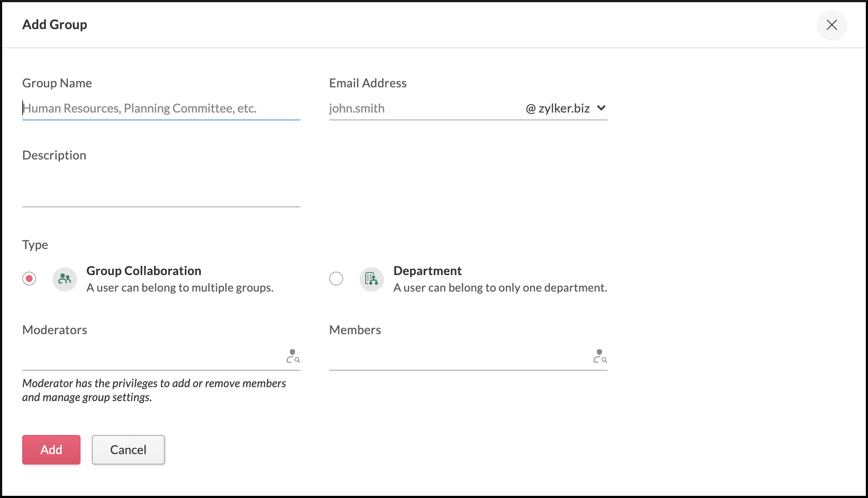Screen dimensions: 868x498
Task: Click the Department title text
Action: [427, 271]
